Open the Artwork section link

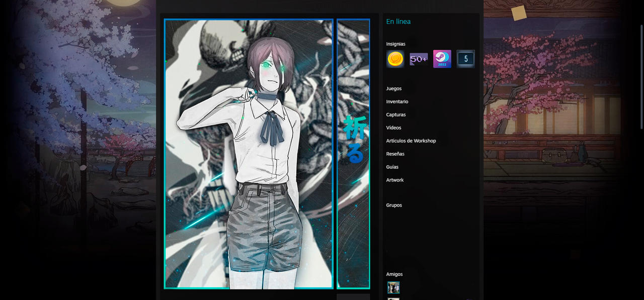tap(395, 180)
